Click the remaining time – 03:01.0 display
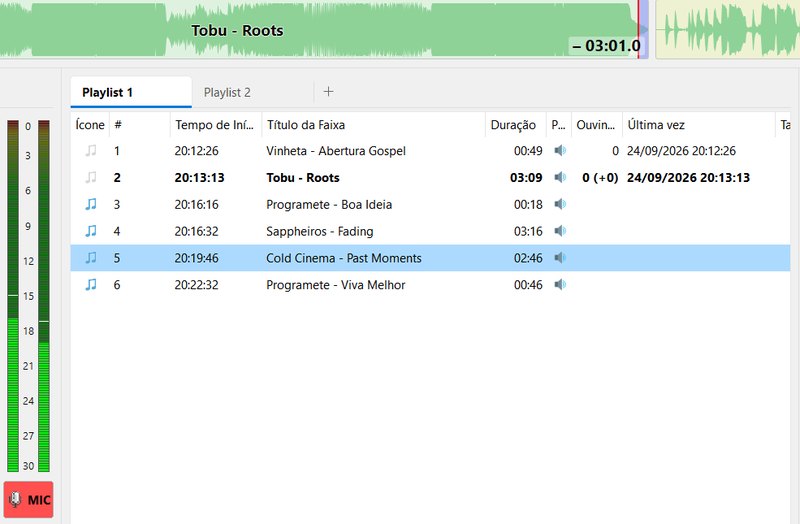 (606, 46)
